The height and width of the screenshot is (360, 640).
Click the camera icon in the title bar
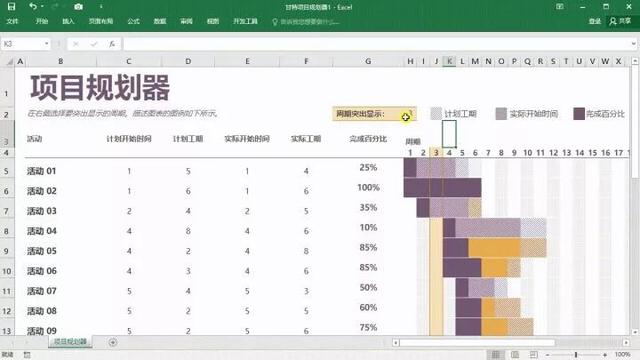click(78, 7)
